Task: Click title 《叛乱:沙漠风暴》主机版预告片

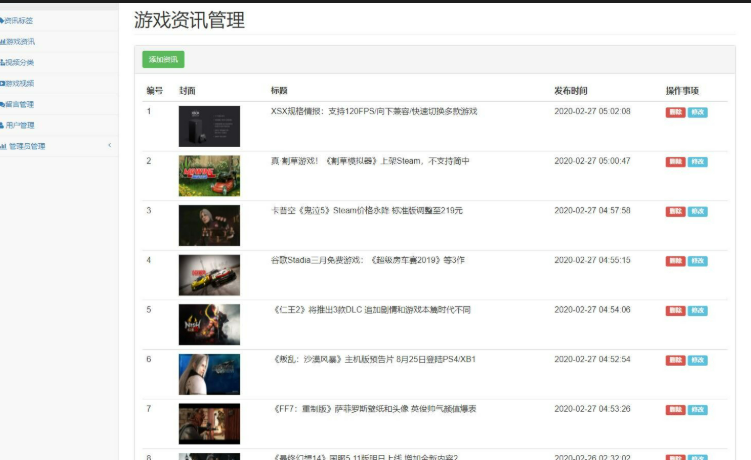Action: (374, 359)
